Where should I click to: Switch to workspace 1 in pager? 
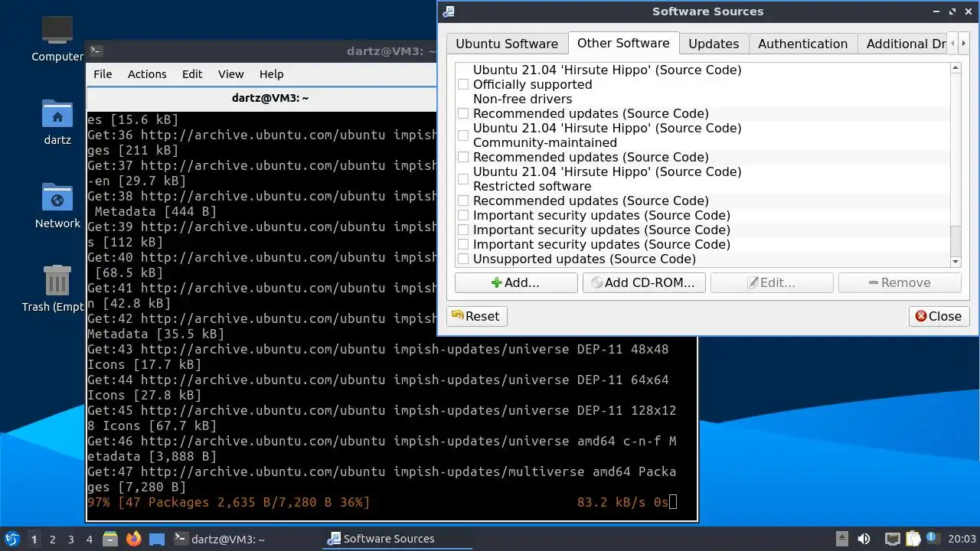tap(34, 540)
